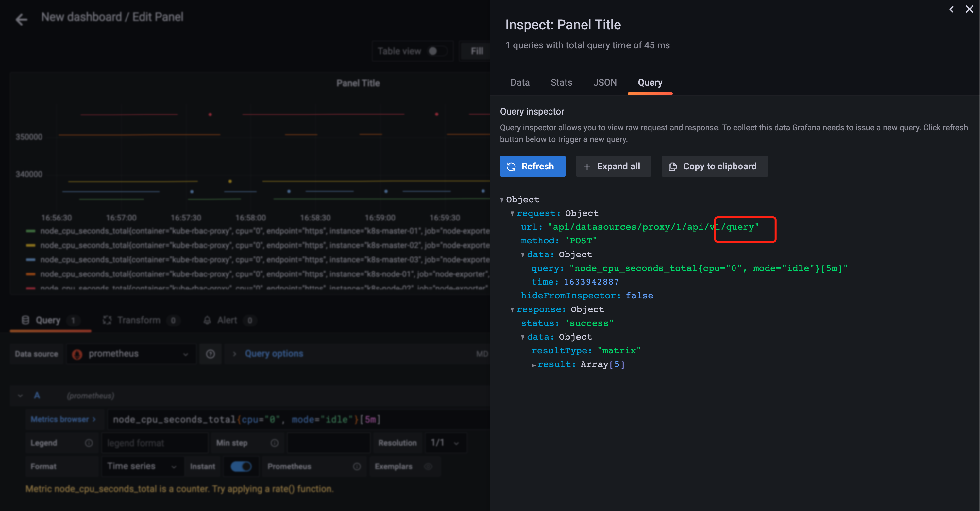
Task: Toggle the Table view switch
Action: pos(437,51)
